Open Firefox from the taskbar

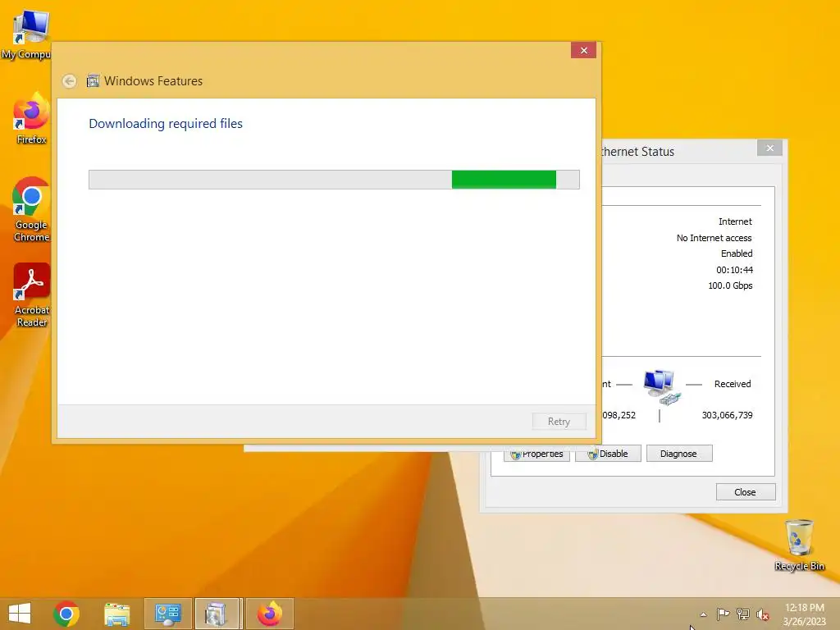[269, 614]
